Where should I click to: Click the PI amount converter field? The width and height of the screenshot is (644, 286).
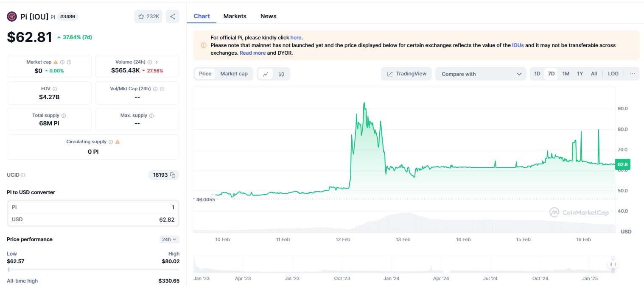(93, 207)
